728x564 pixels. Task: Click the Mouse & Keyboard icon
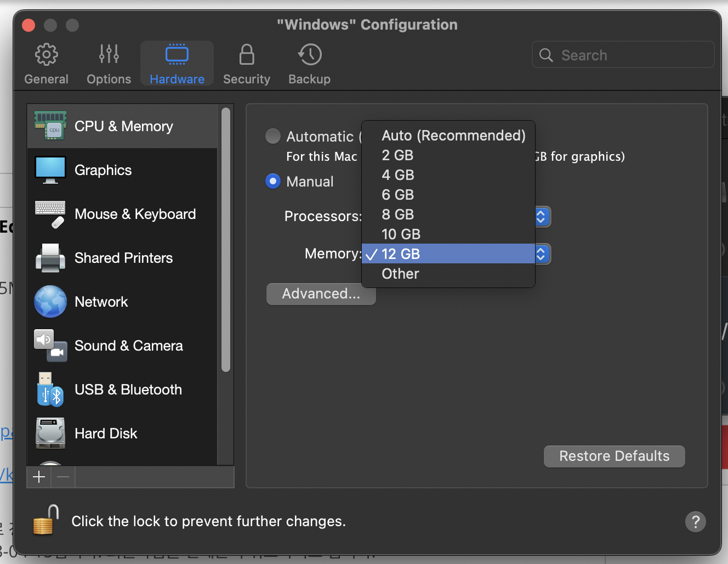click(x=50, y=214)
